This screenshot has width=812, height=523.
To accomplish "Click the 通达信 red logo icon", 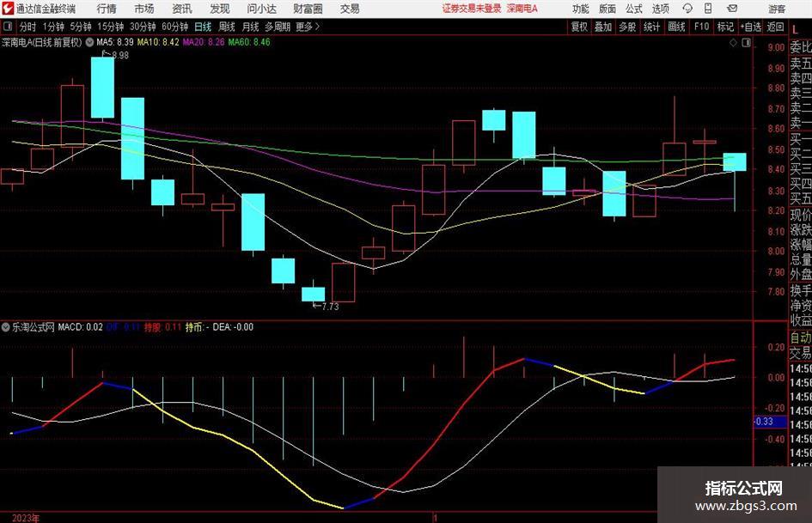I will [x=8, y=9].
